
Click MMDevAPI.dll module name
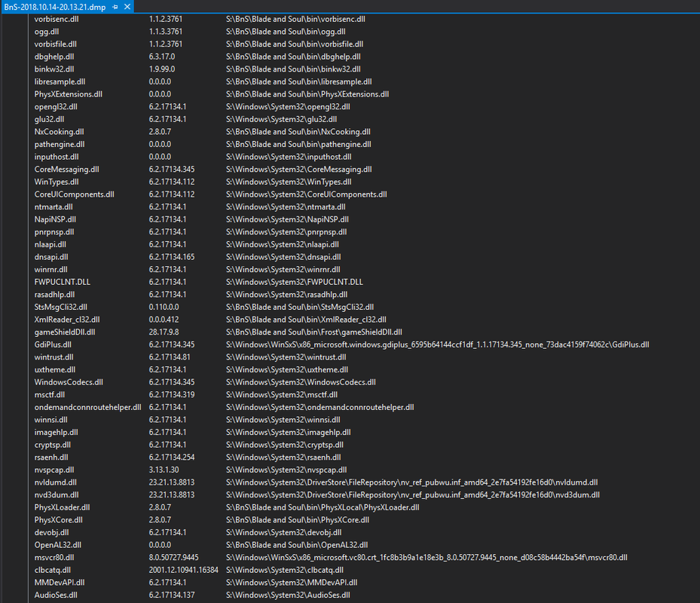[60, 582]
